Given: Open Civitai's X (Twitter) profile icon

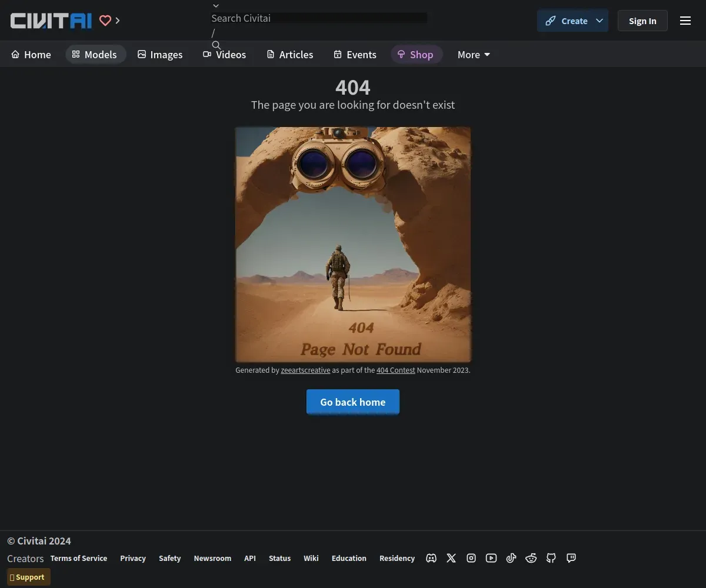Looking at the screenshot, I should [x=451, y=558].
